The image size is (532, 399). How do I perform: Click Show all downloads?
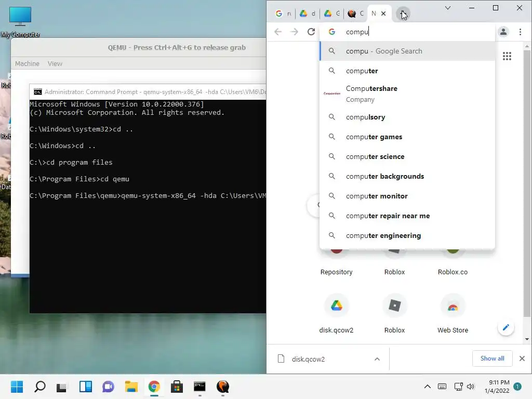click(x=493, y=358)
